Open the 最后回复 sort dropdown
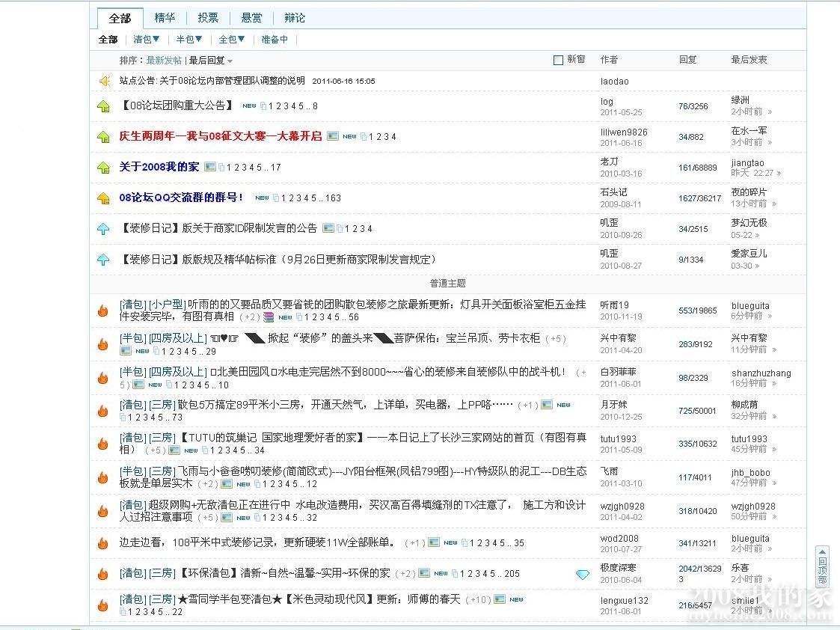840x630 pixels. [211, 61]
